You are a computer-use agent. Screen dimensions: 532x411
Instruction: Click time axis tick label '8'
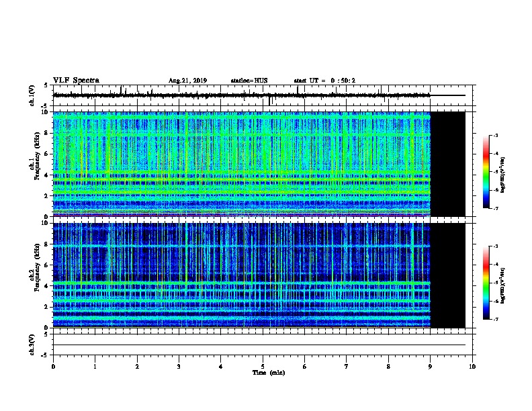click(x=388, y=367)
